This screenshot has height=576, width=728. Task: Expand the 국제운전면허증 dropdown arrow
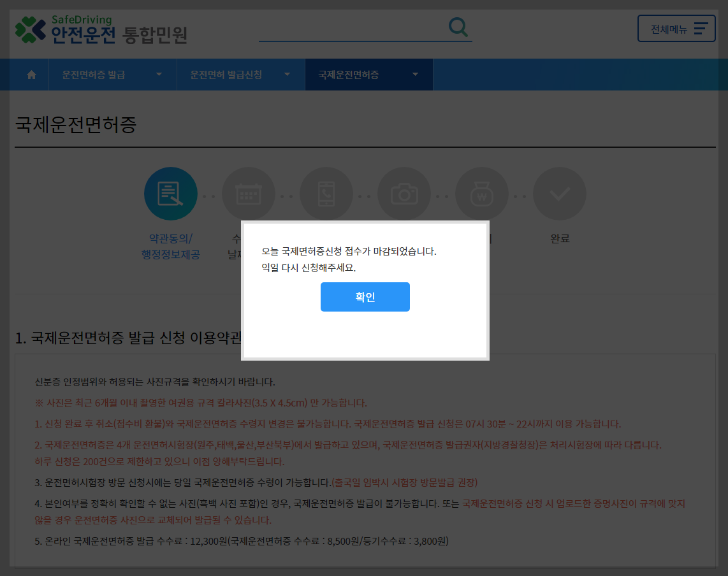click(x=415, y=75)
